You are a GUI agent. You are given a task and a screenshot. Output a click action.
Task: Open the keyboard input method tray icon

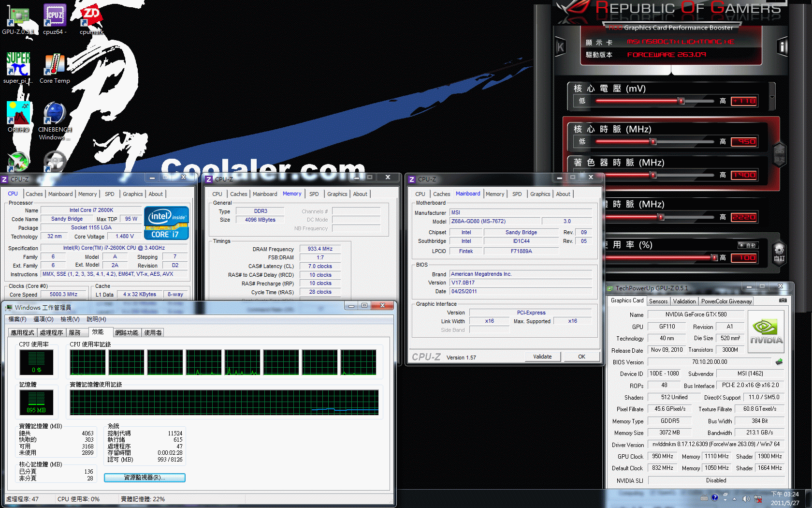click(x=704, y=498)
